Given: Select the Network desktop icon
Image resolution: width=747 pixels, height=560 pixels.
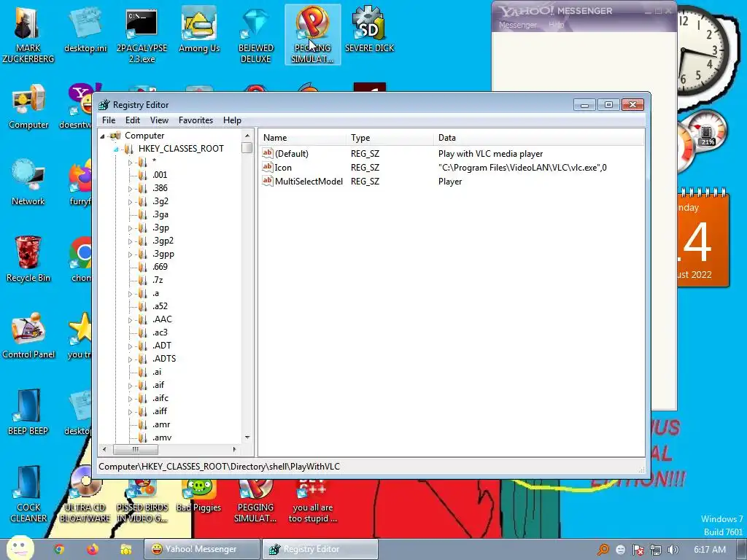Looking at the screenshot, I should 28,183.
